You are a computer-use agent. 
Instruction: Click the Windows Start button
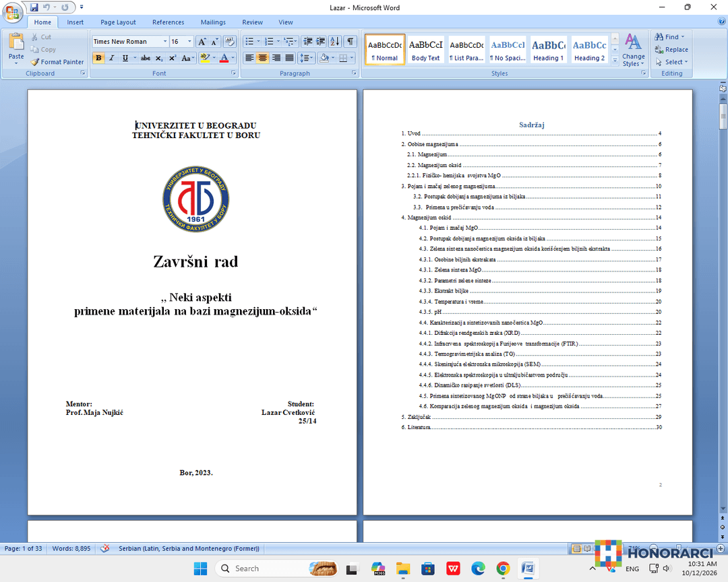pyautogui.click(x=201, y=569)
